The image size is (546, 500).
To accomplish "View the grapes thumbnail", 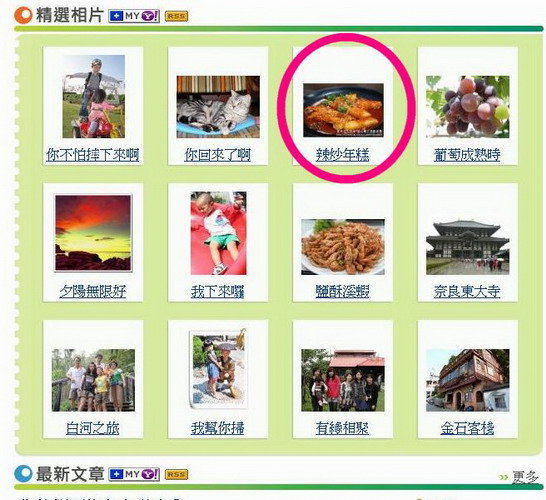I will [468, 107].
